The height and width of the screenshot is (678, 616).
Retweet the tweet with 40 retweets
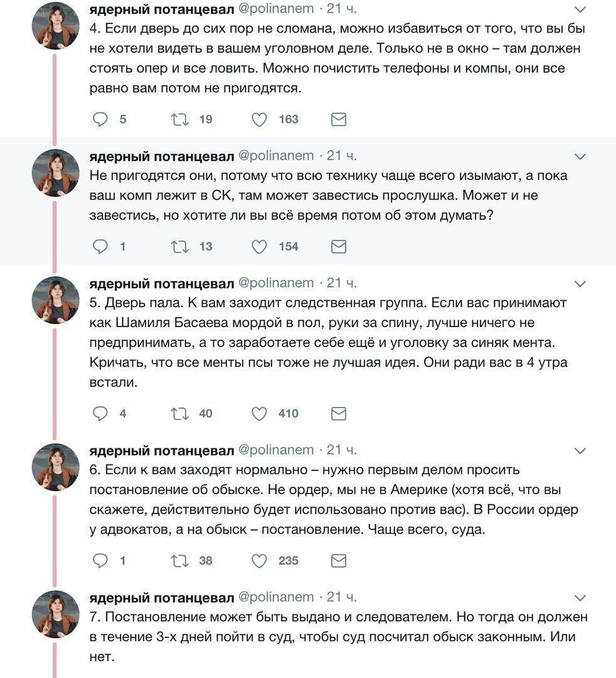(x=180, y=414)
